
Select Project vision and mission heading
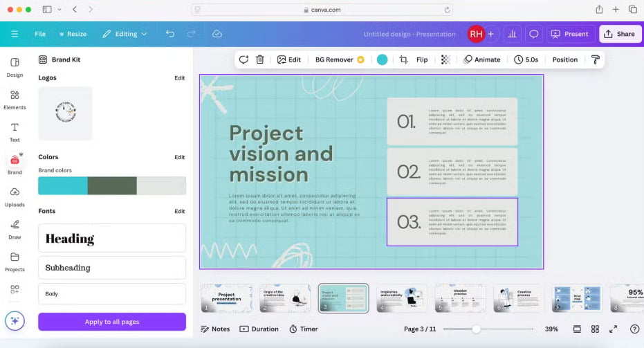(281, 154)
